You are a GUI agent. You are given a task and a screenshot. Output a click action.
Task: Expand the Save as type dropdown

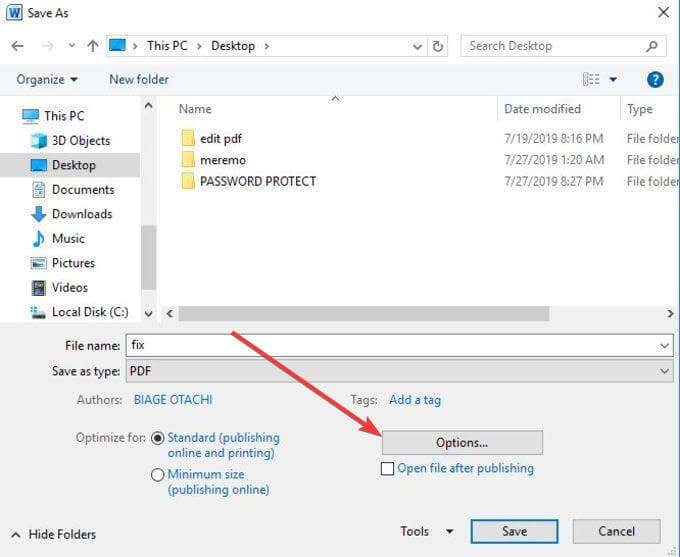coord(665,371)
